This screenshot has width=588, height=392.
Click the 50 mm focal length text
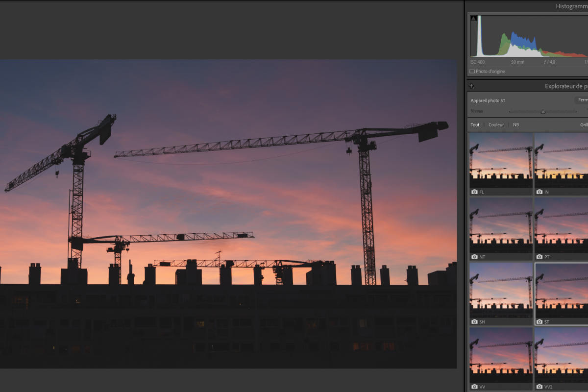(x=517, y=62)
